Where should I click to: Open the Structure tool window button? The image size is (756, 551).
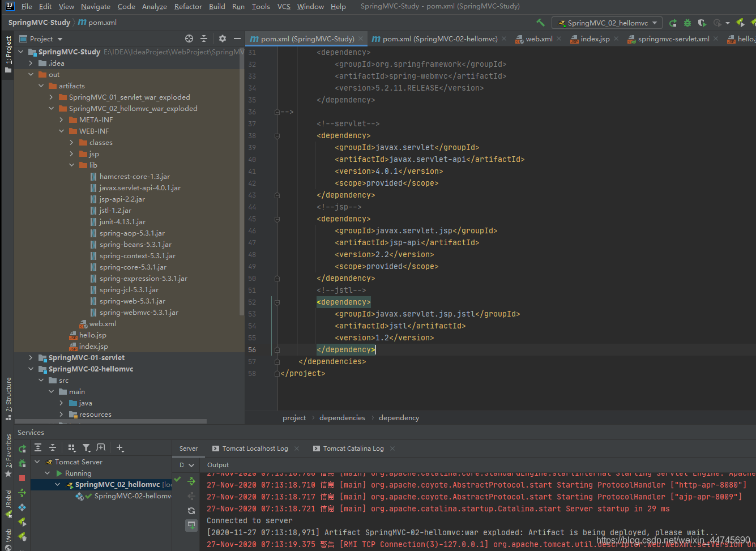[8, 399]
